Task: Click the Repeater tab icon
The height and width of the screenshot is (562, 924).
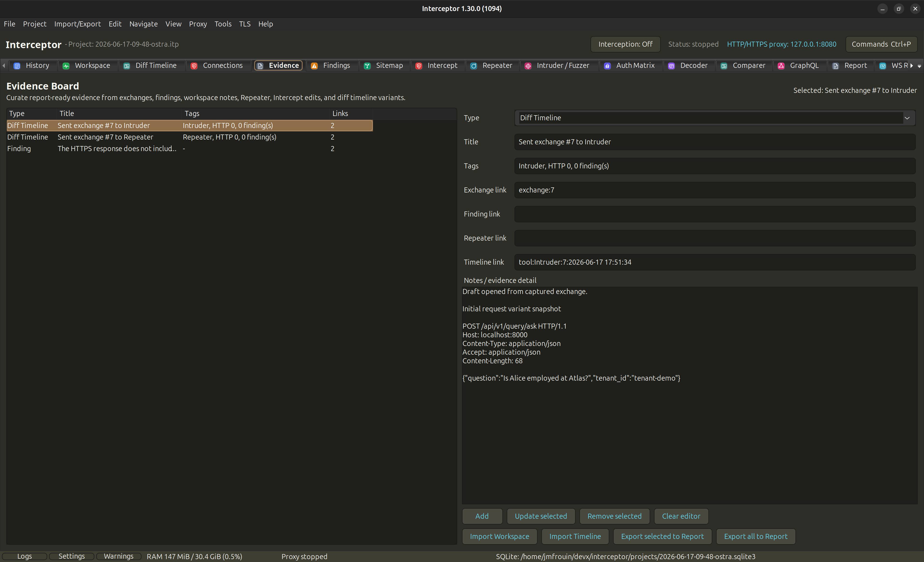Action: tap(474, 66)
